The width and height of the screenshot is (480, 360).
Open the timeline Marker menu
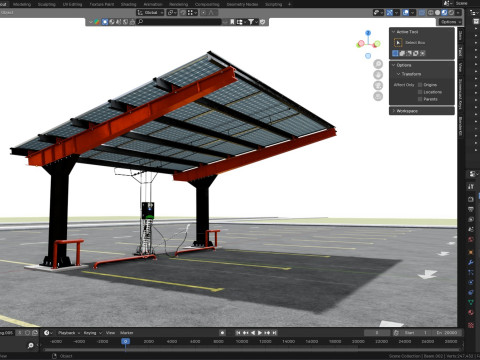126,333
